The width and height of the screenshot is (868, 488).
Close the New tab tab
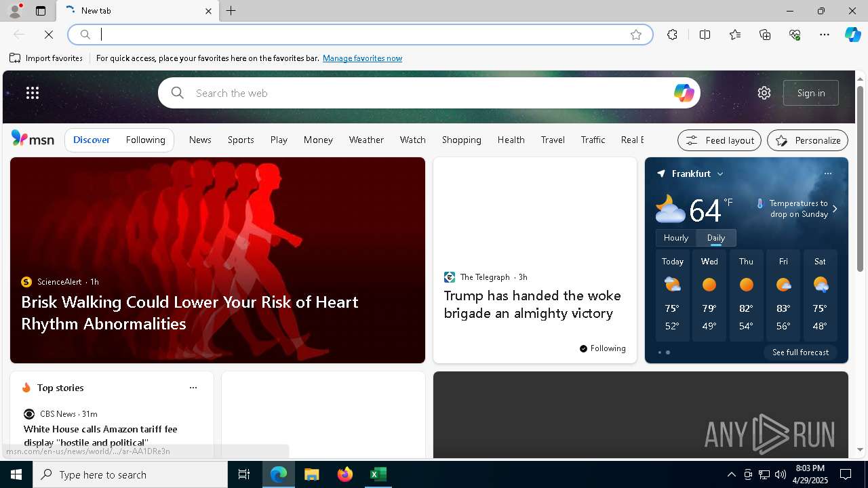coord(208,11)
